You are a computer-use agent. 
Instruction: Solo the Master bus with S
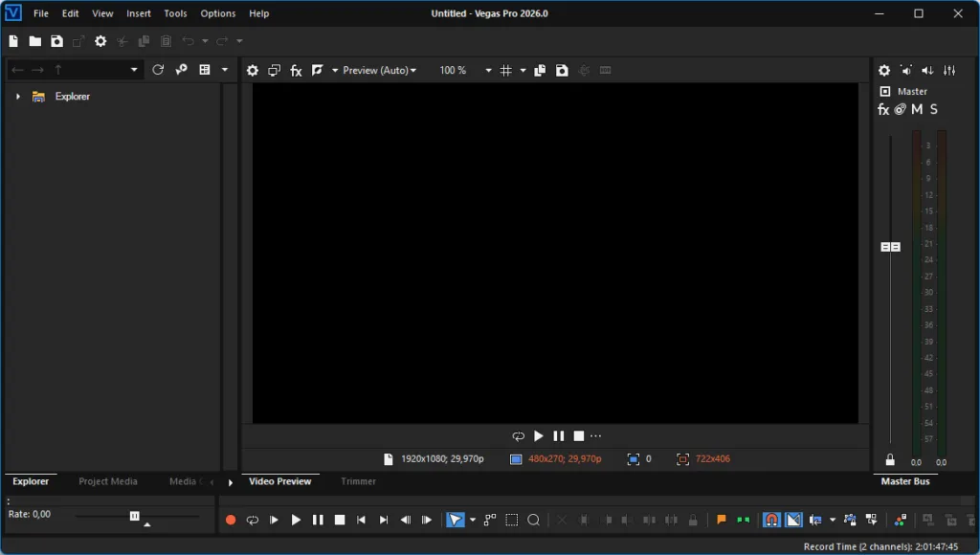coord(934,110)
